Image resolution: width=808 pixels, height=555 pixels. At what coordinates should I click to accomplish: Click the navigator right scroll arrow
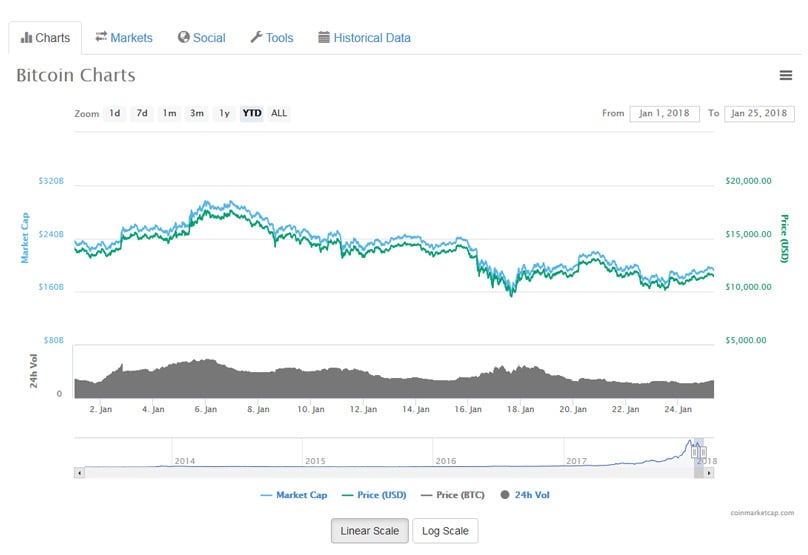[x=709, y=473]
